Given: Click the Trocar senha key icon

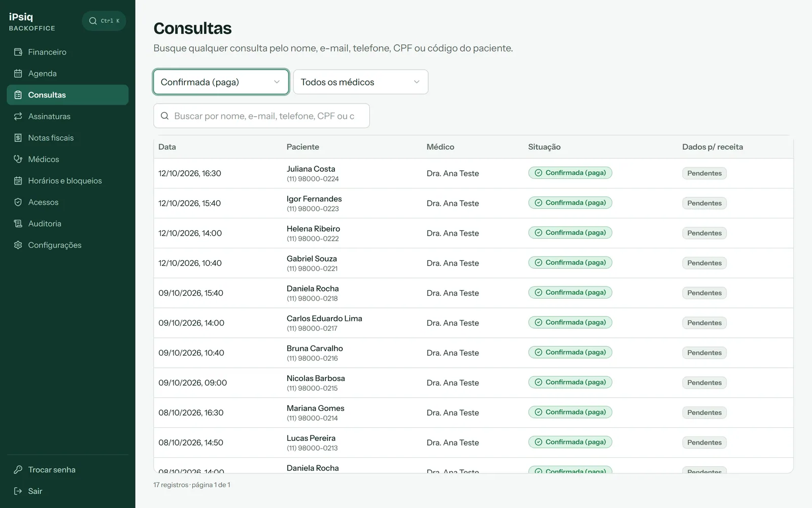Looking at the screenshot, I should coord(18,469).
